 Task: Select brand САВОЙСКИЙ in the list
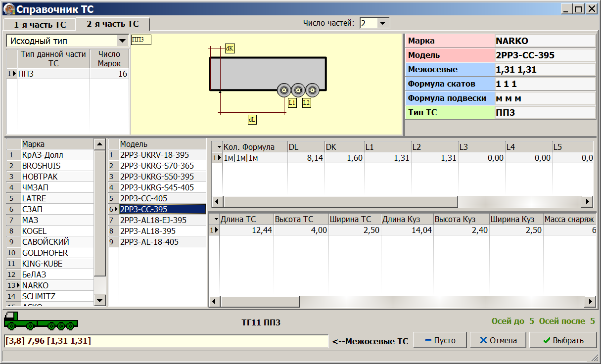click(x=57, y=242)
